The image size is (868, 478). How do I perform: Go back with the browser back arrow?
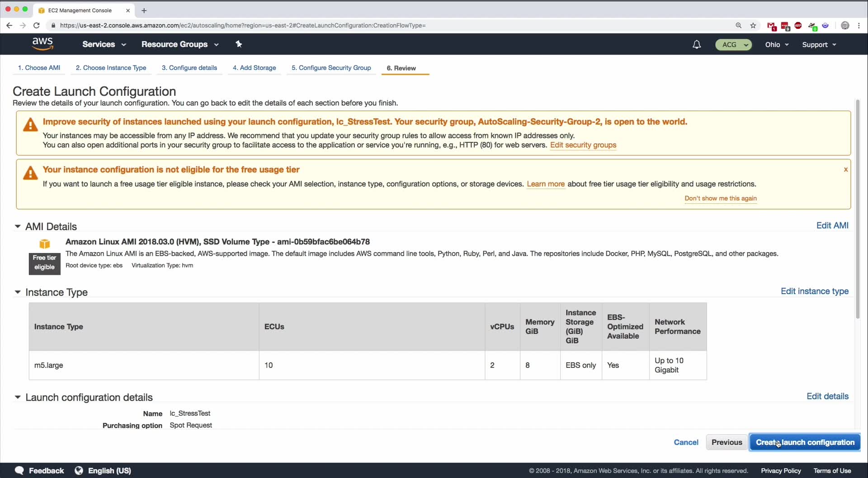click(x=9, y=25)
